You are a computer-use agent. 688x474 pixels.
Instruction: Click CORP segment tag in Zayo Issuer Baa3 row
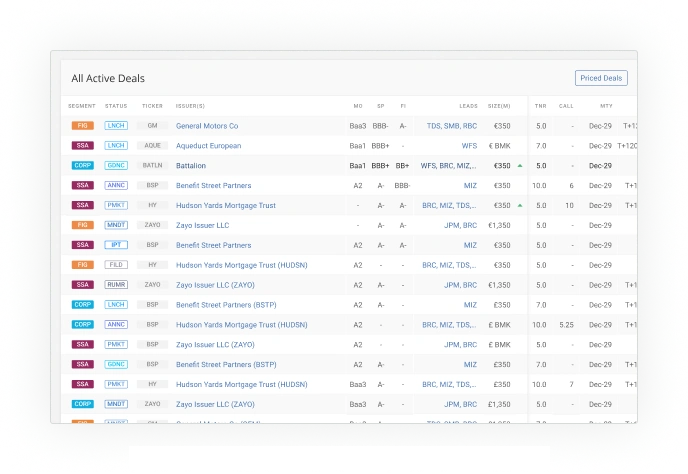click(82, 404)
